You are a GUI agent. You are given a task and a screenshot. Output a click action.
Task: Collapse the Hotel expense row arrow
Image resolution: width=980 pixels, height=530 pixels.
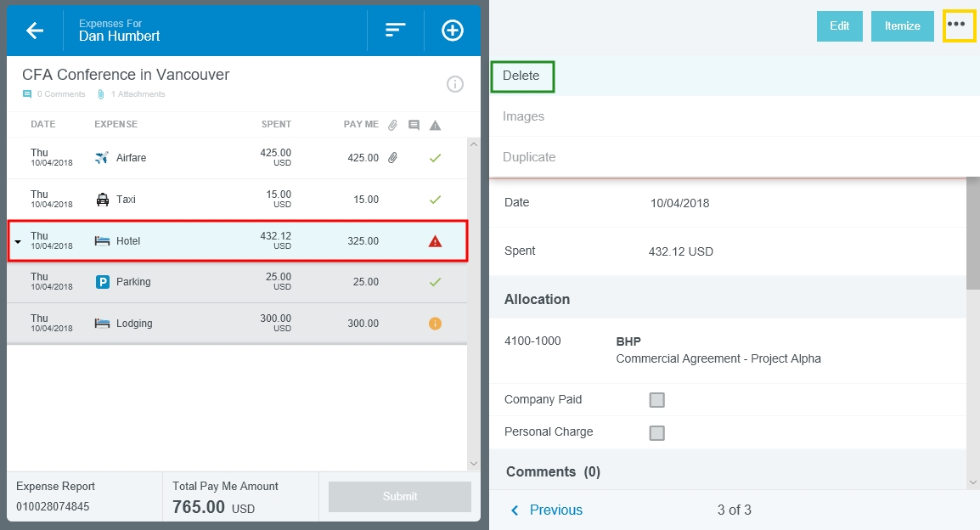18,242
